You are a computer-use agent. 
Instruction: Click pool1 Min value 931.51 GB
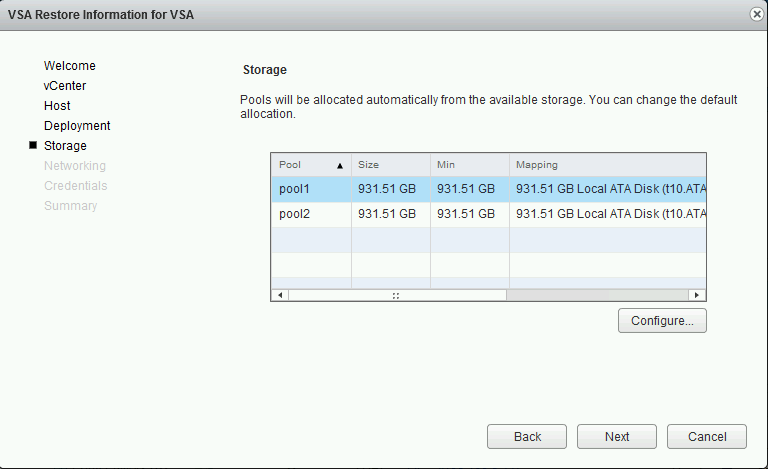(x=470, y=189)
